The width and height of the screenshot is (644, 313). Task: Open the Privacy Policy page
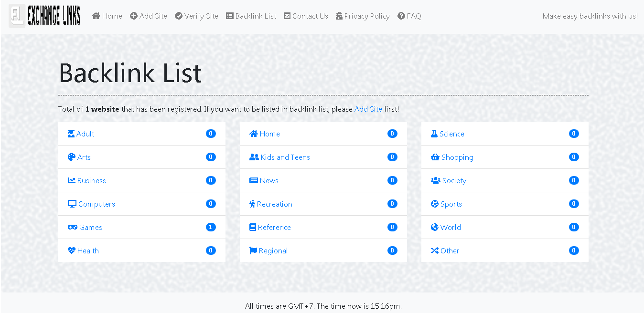363,16
